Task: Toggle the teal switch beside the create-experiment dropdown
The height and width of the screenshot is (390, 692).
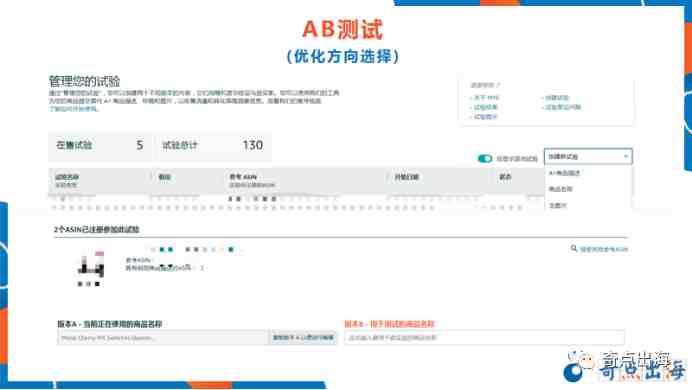Action: (485, 158)
